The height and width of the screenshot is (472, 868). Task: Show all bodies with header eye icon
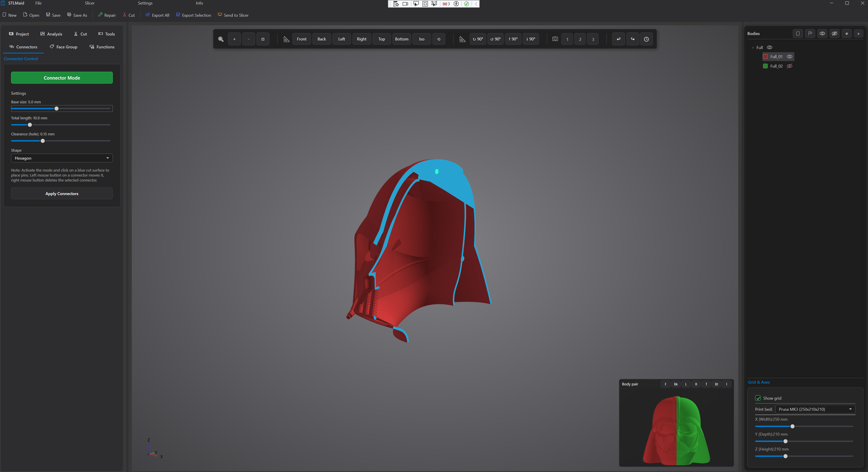[822, 33]
